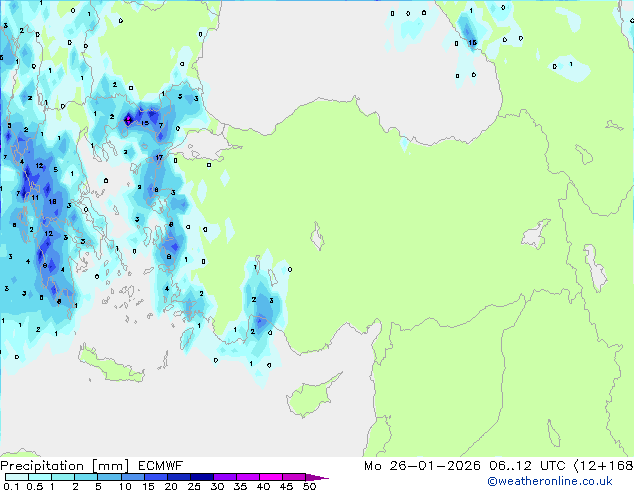The height and width of the screenshot is (490, 634).
Task: Click the precipitation value '17' on the map
Action: (159, 158)
